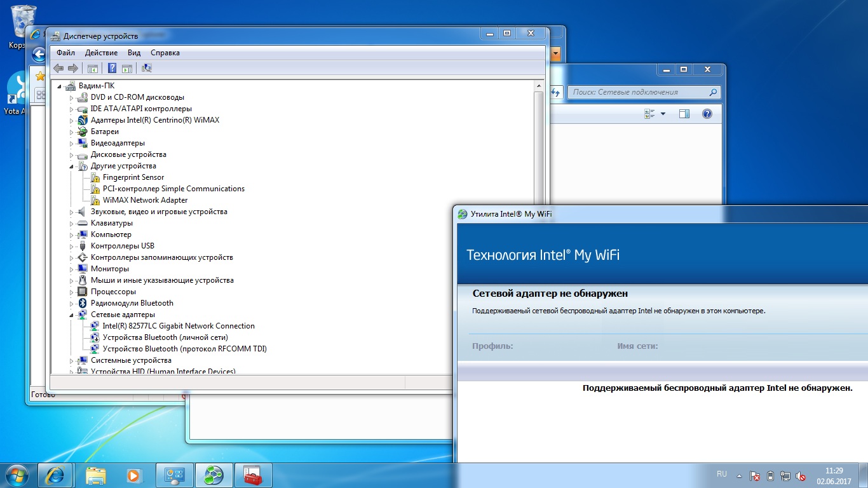Click Контроллеры запоминающих устройств icon
The width and height of the screenshot is (868, 488).
coord(82,257)
